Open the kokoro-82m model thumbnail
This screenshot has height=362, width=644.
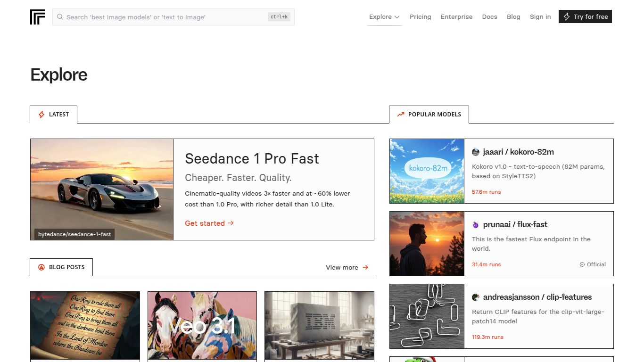click(427, 171)
